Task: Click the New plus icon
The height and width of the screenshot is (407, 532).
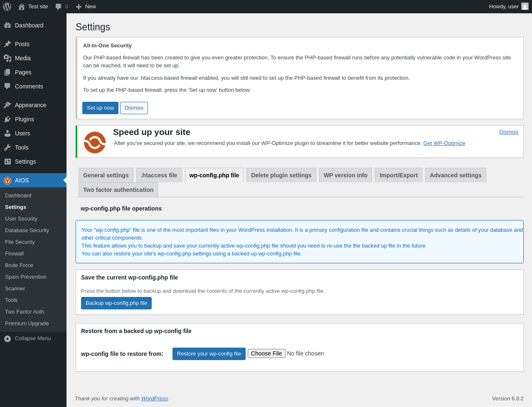Action: pyautogui.click(x=79, y=7)
